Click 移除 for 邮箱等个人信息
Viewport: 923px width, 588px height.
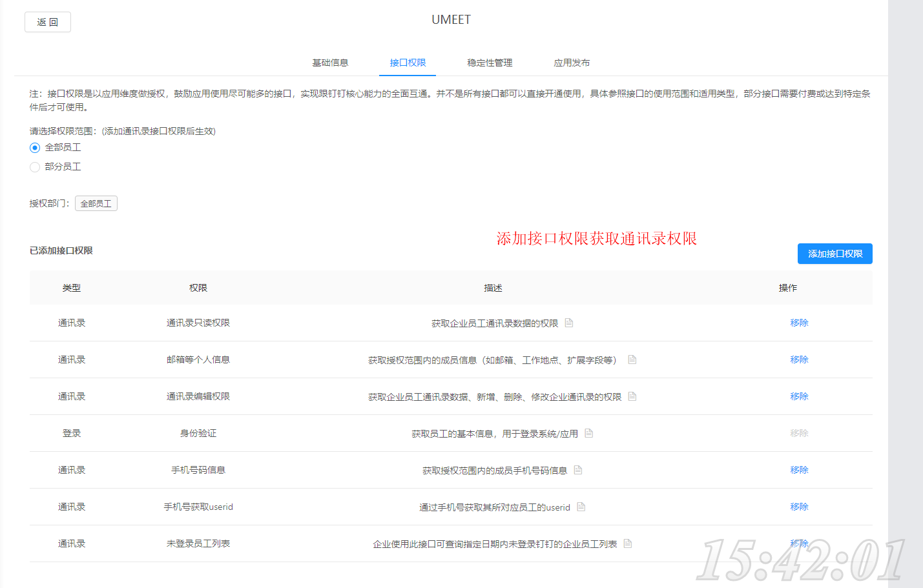[x=799, y=360]
